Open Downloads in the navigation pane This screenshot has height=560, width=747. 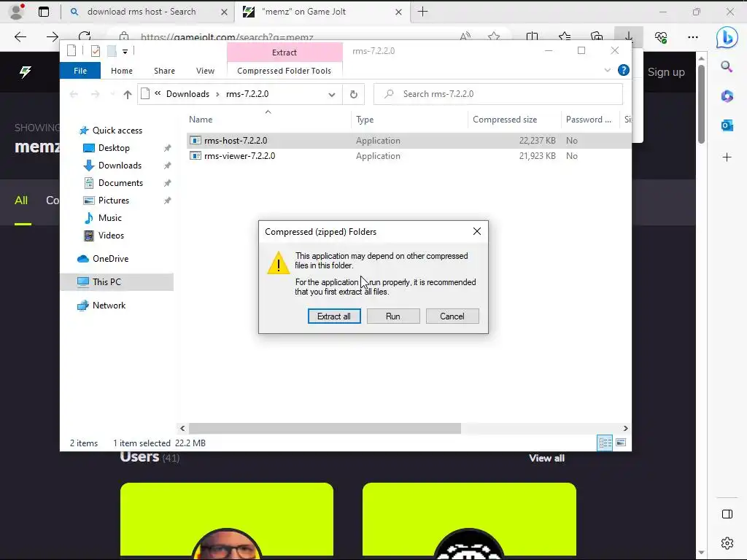[120, 166]
